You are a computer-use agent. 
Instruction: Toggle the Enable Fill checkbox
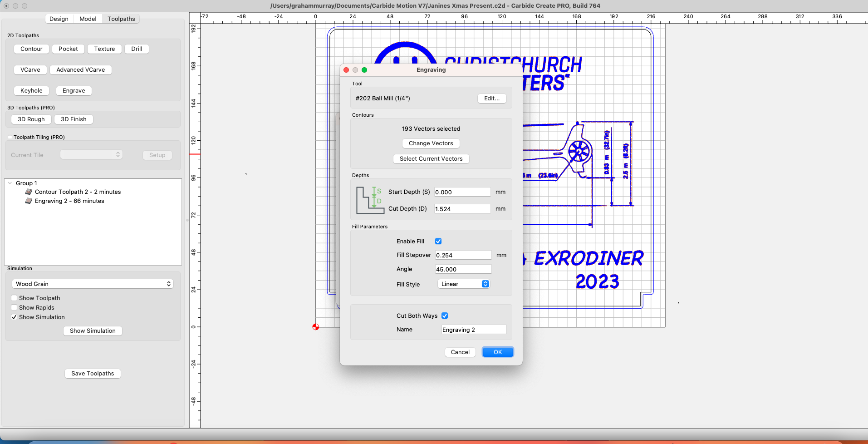pyautogui.click(x=438, y=242)
